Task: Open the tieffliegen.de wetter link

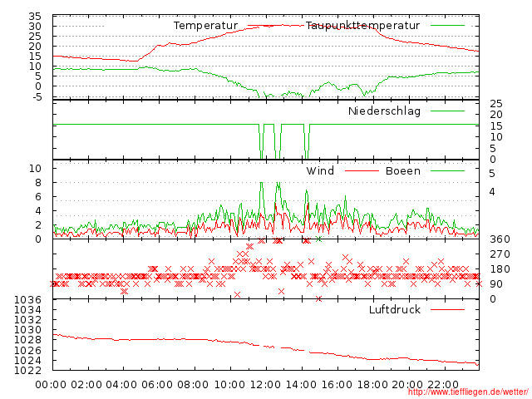Action: pyautogui.click(x=468, y=392)
